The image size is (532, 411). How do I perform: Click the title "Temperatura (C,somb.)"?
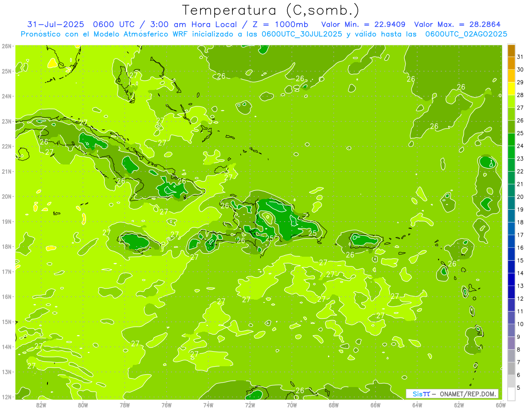270,10
